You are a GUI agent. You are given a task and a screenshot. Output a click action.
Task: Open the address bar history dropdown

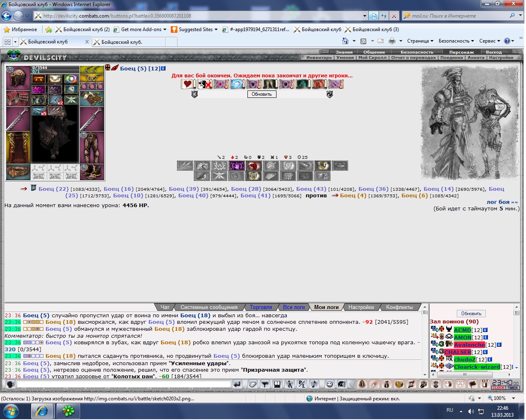365,16
